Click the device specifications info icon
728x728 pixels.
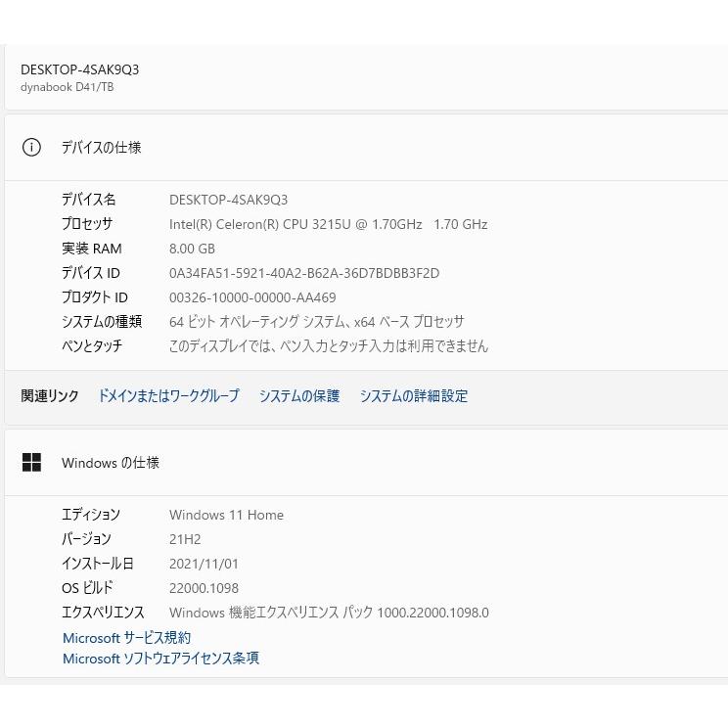pos(31,148)
